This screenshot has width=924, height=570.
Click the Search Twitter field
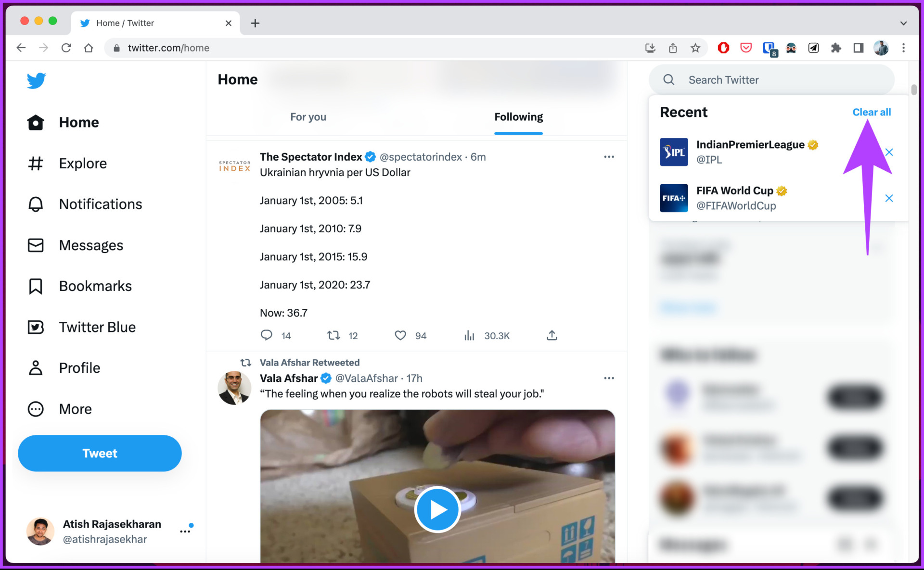pyautogui.click(x=771, y=80)
